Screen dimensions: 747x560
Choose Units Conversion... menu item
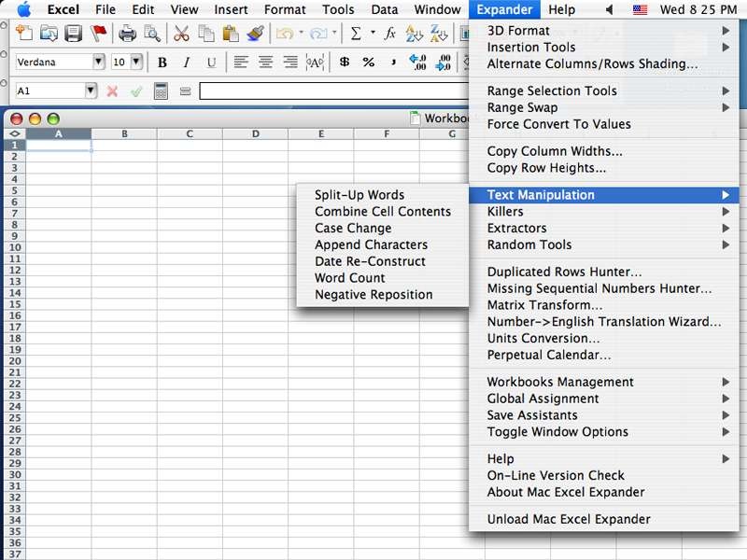(x=604, y=339)
